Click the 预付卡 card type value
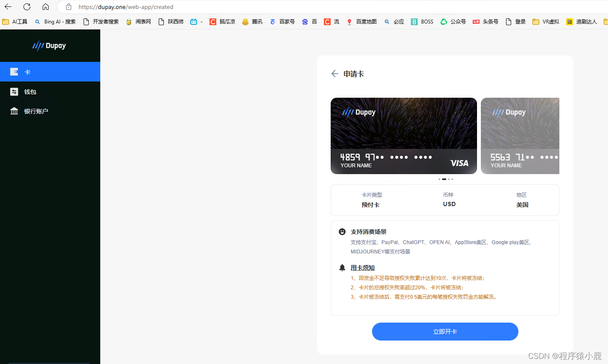The height and width of the screenshot is (364, 608). pos(370,205)
